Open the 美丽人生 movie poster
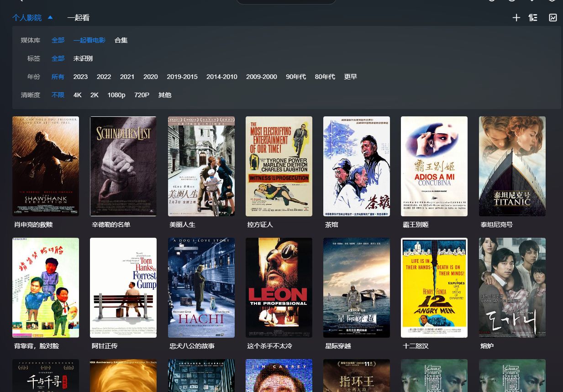This screenshot has height=392, width=563. click(x=201, y=166)
